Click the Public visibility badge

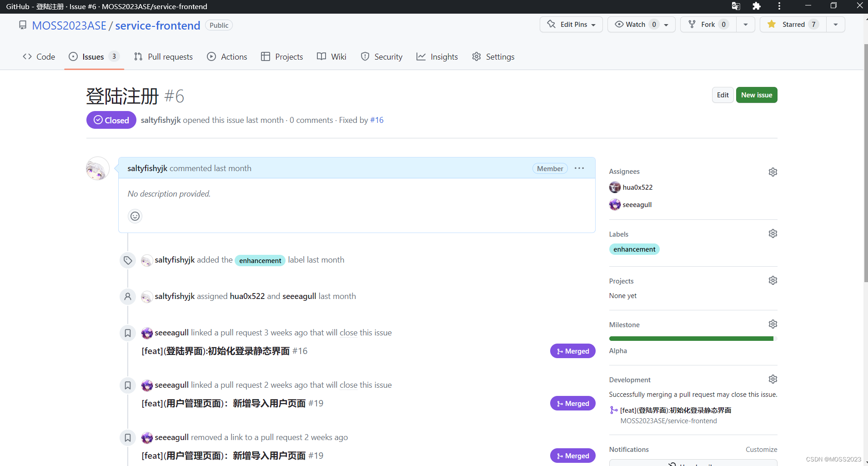pyautogui.click(x=219, y=25)
